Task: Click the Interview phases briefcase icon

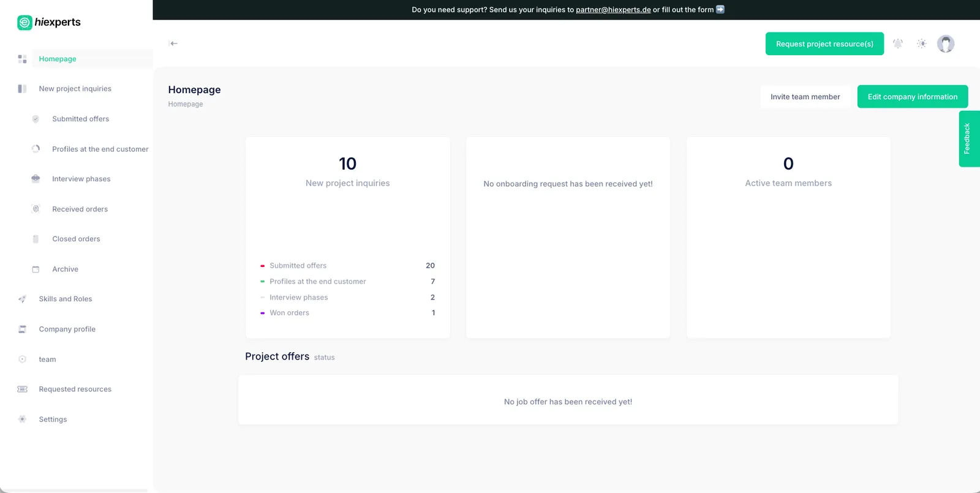Action: pos(36,179)
